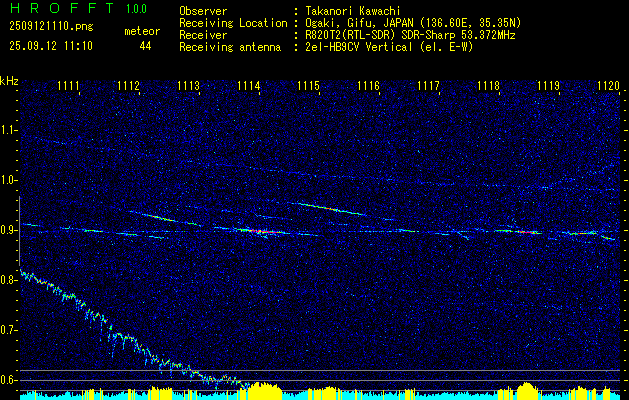Click the strong red echo near 1114
Image resolution: width=629 pixels, height=400 pixels.
[x=263, y=231]
